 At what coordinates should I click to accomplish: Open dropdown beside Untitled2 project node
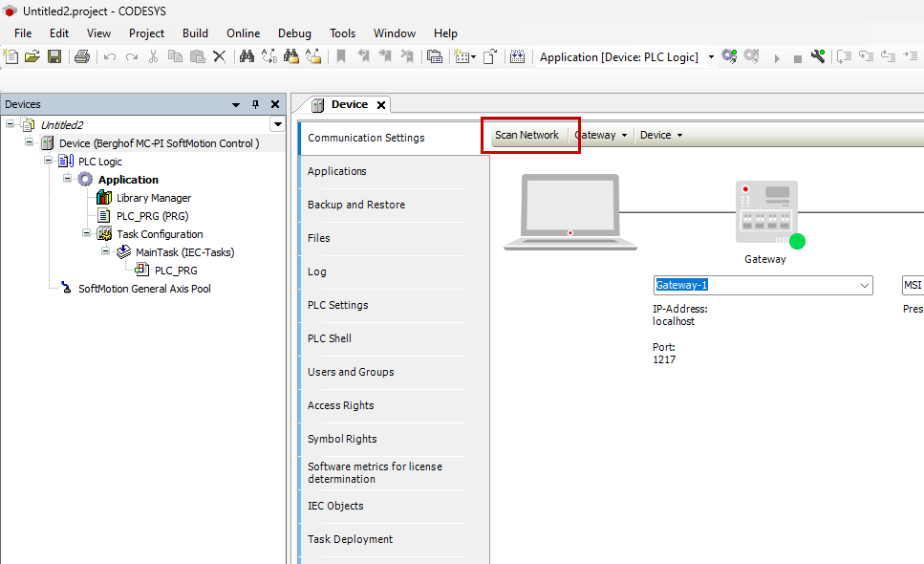click(277, 124)
